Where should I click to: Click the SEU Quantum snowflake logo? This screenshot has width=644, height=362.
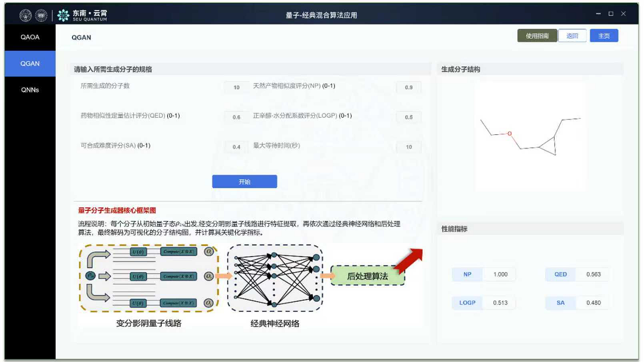click(63, 15)
